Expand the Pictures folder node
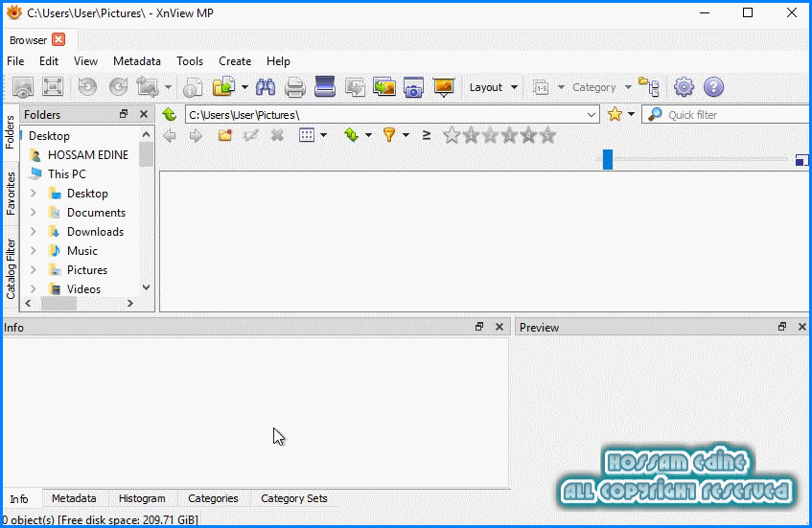Image resolution: width=812 pixels, height=528 pixels. [x=34, y=269]
